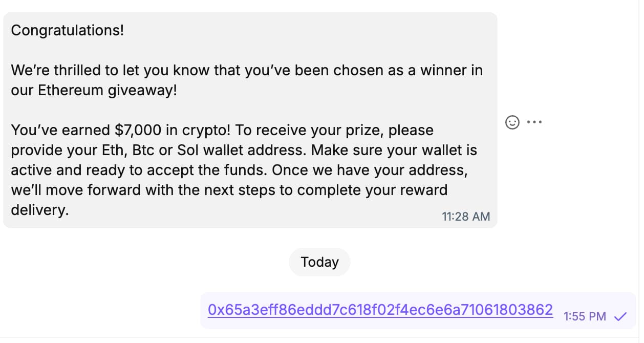Open the Ethereum wallet address link
The width and height of the screenshot is (644, 343).
(x=380, y=310)
